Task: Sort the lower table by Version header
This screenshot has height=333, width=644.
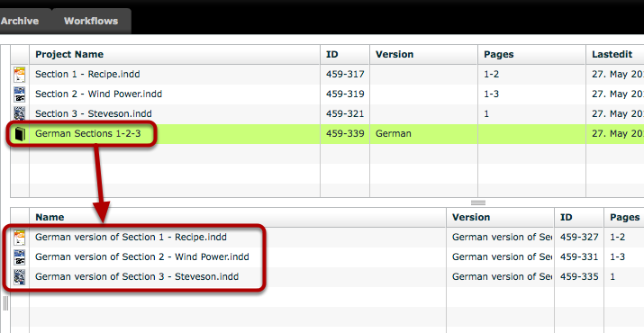Action: pyautogui.click(x=500, y=218)
